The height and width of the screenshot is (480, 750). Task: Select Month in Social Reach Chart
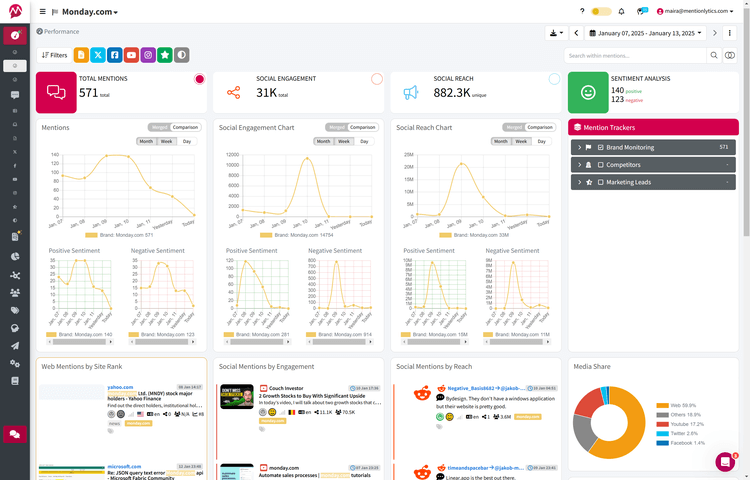501,141
